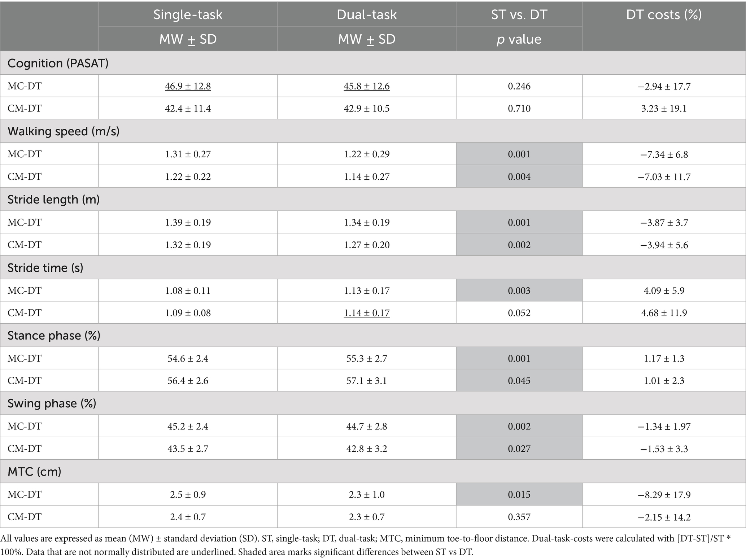The width and height of the screenshot is (746, 560).
Task: Click the −8.29 ± 17.9 DT cost cell
Action: pos(664,494)
